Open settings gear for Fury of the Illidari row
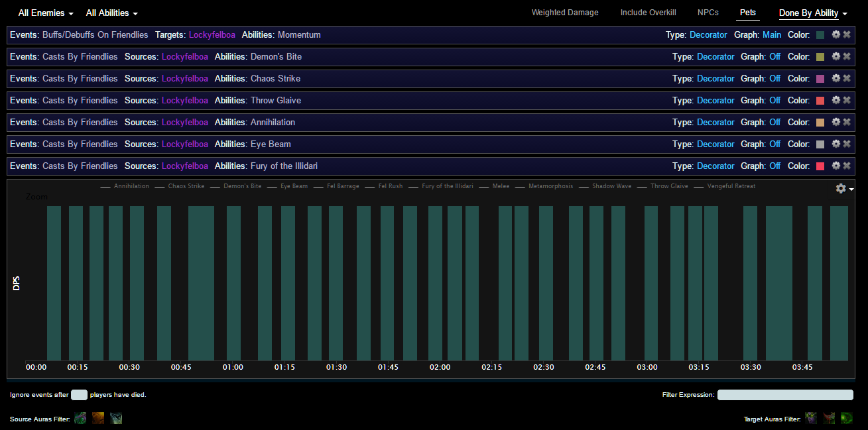This screenshot has width=868, height=430. [x=836, y=166]
